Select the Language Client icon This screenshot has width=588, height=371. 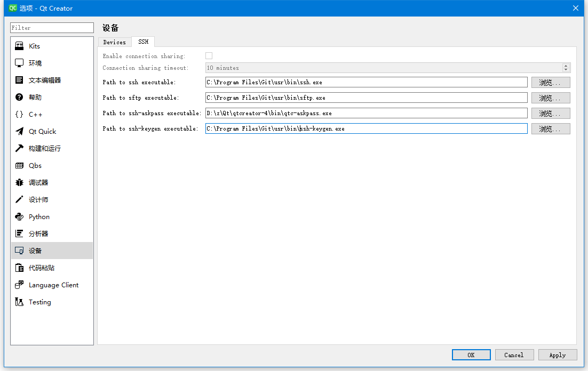click(x=19, y=285)
